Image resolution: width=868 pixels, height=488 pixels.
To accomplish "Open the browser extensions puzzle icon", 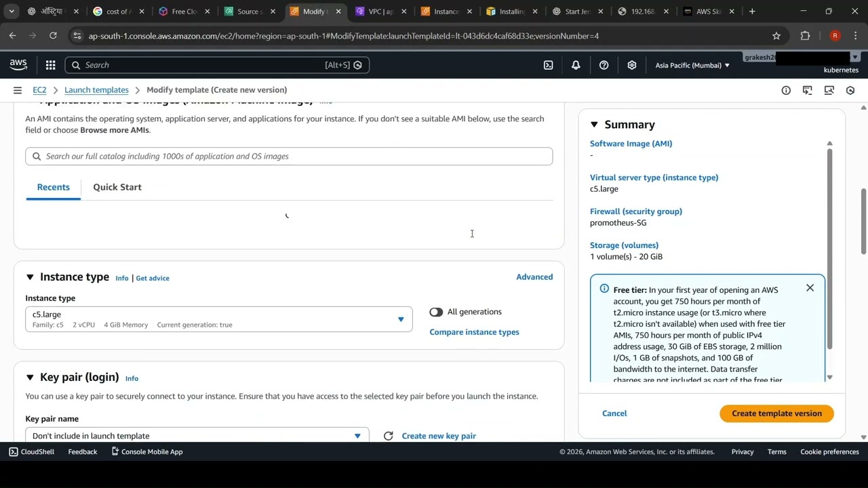I will tap(806, 36).
